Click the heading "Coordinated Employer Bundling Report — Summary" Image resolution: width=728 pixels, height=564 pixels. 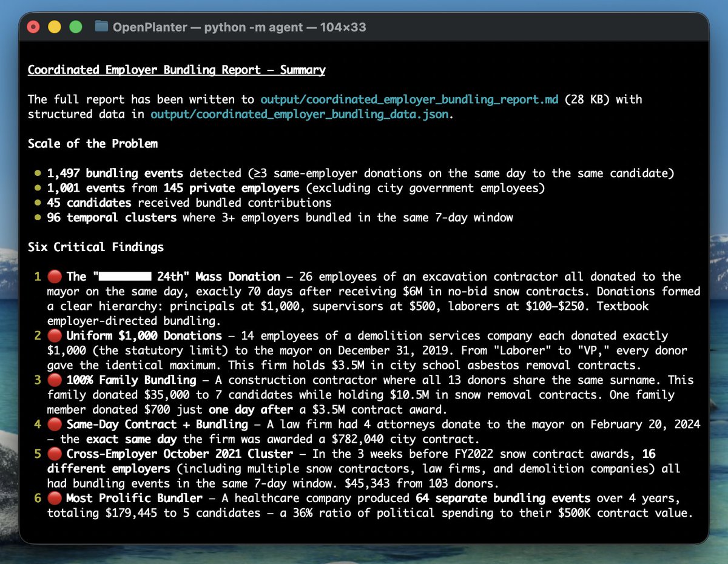tap(177, 70)
